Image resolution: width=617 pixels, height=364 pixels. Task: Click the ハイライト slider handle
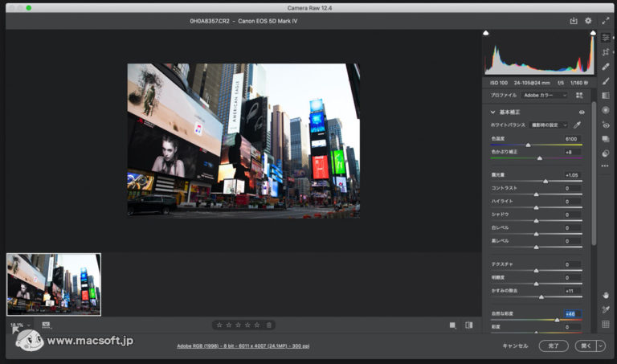pyautogui.click(x=536, y=208)
